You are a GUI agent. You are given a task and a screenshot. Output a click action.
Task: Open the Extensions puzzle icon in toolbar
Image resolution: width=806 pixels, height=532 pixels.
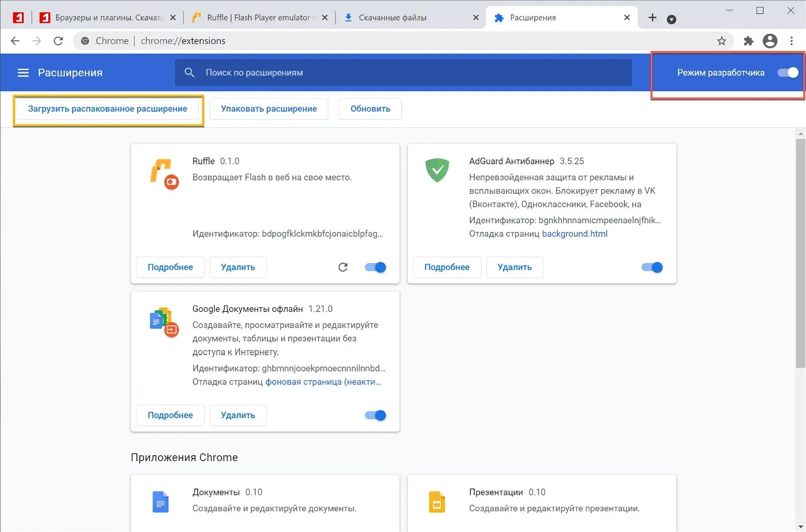coord(748,41)
